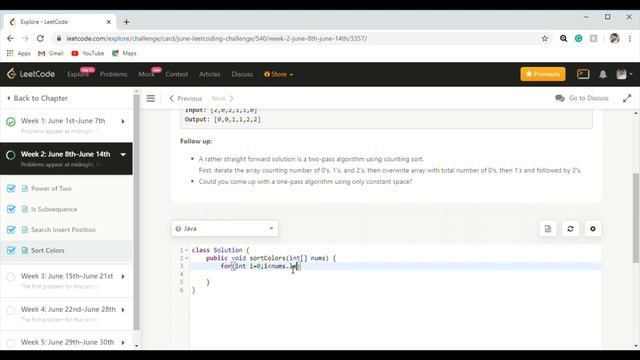
Task: Click Week 3 progress circle
Action: pyautogui.click(x=11, y=277)
